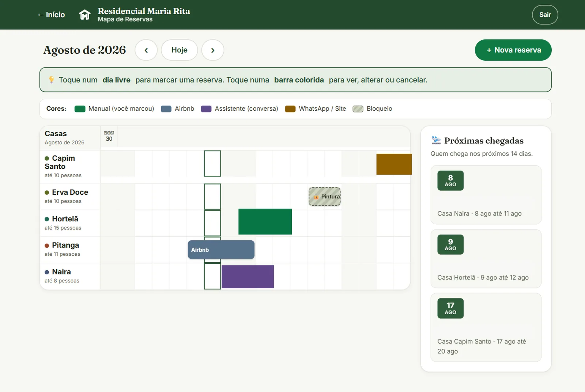585x392 pixels.
Task: Select today's outlined cell in Naira row
Action: [x=212, y=276]
